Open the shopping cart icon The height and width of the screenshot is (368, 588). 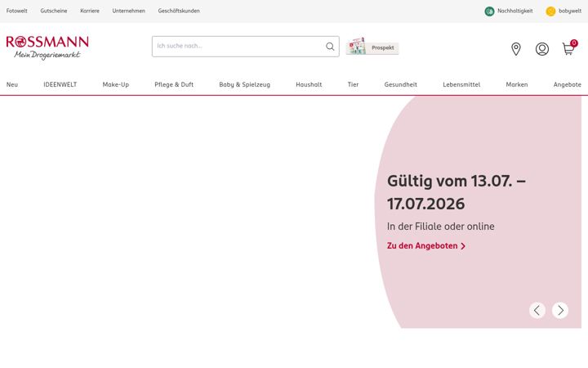(x=568, y=49)
